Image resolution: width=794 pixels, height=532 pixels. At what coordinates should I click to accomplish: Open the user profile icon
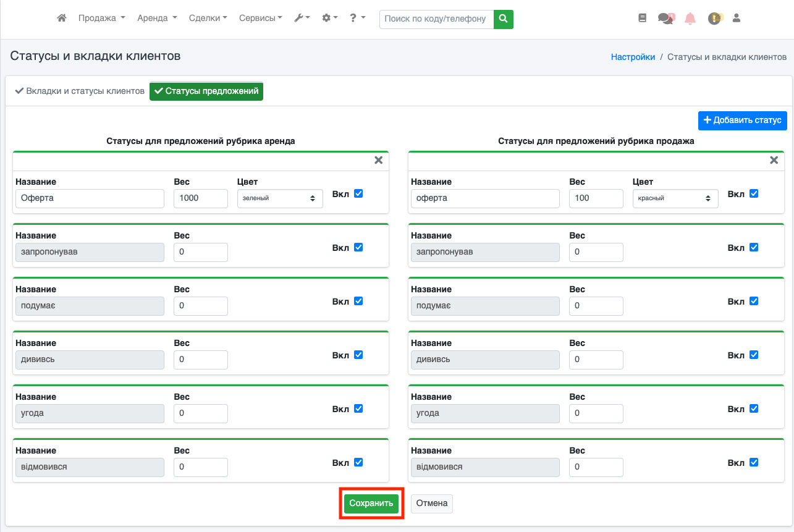pyautogui.click(x=736, y=19)
